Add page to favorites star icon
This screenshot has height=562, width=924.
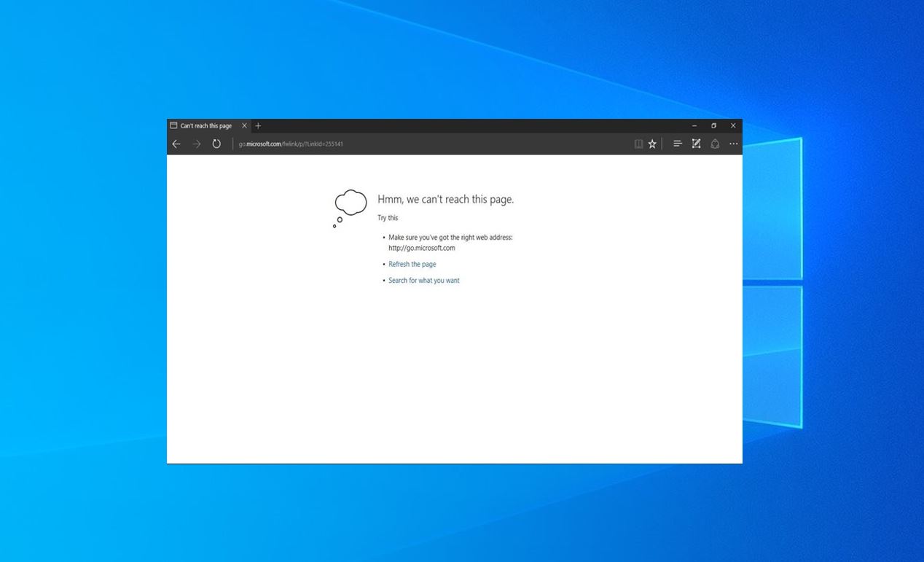tap(652, 144)
